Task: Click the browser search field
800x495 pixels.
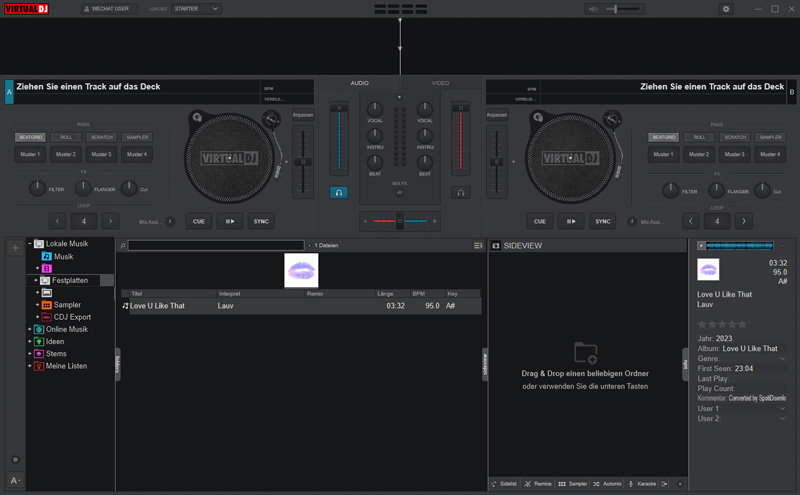Action: tap(216, 245)
